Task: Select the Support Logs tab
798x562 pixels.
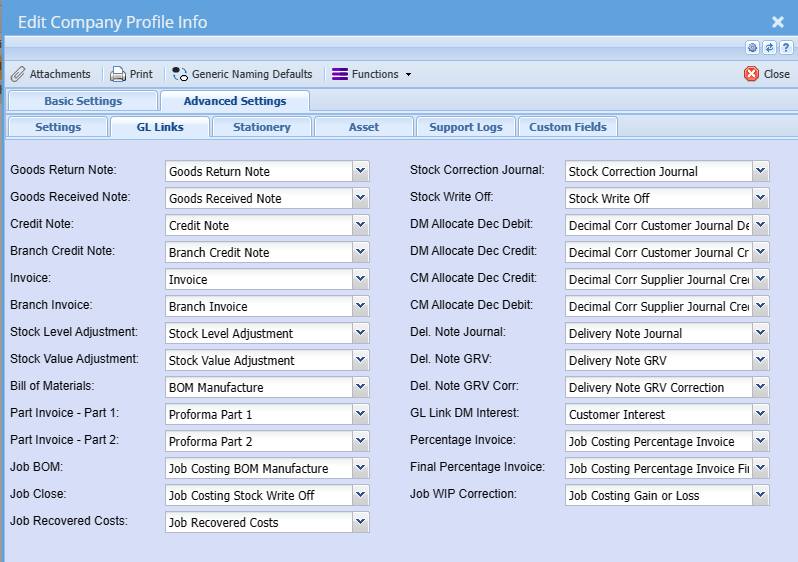Action: (x=466, y=127)
